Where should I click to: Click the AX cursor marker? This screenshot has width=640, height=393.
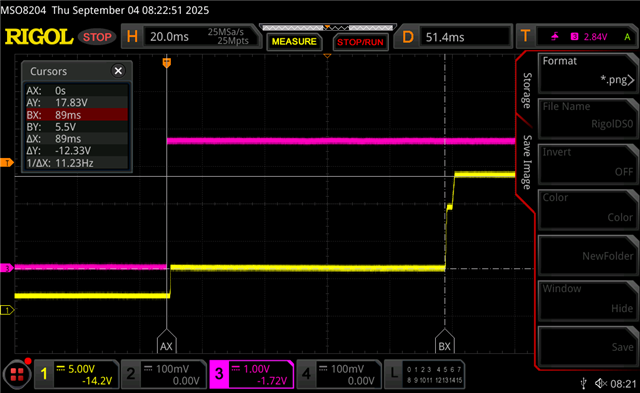(x=166, y=342)
